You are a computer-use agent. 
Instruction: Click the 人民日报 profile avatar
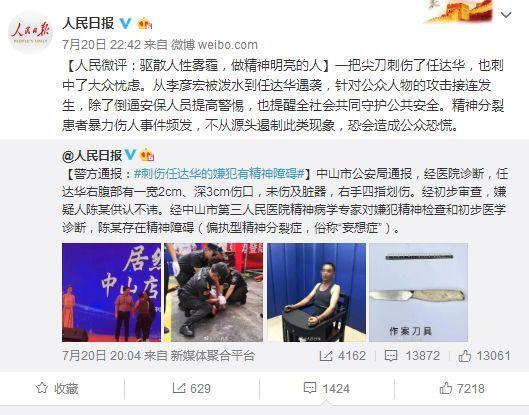coord(30,33)
